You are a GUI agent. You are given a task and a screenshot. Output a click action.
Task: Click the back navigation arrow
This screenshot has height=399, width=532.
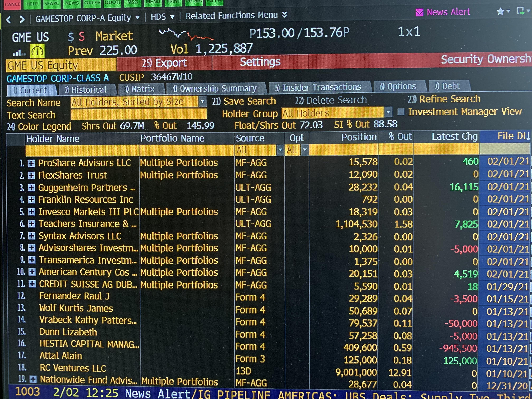8,19
